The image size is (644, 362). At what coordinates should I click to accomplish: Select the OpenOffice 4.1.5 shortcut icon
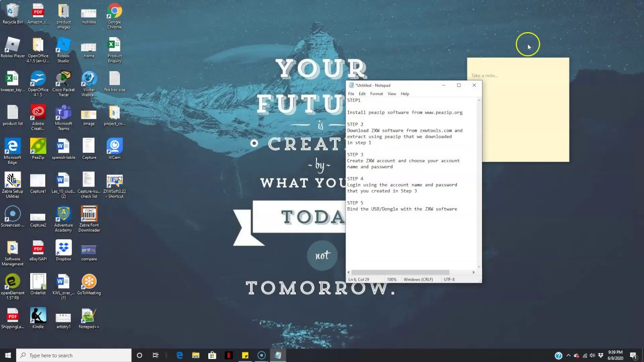[x=38, y=83]
